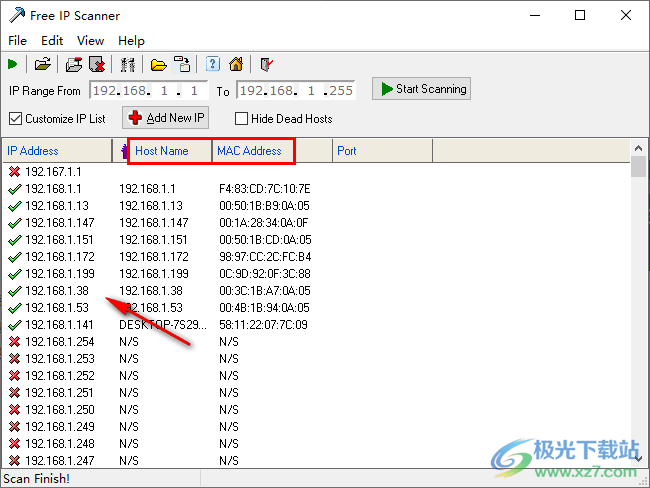
Task: Click MAC address 0C:9D:92:0F:3C:88
Action: (x=265, y=274)
